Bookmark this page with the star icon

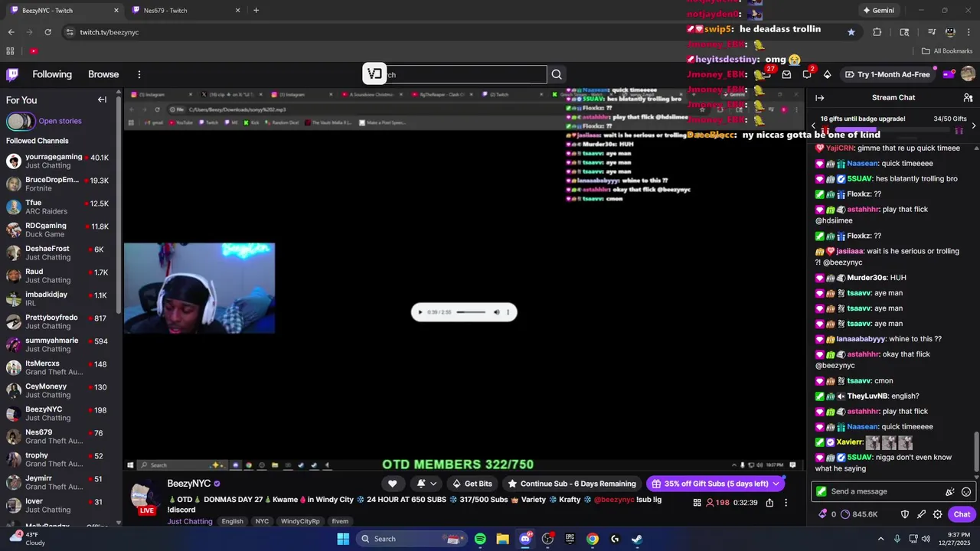coord(851,32)
